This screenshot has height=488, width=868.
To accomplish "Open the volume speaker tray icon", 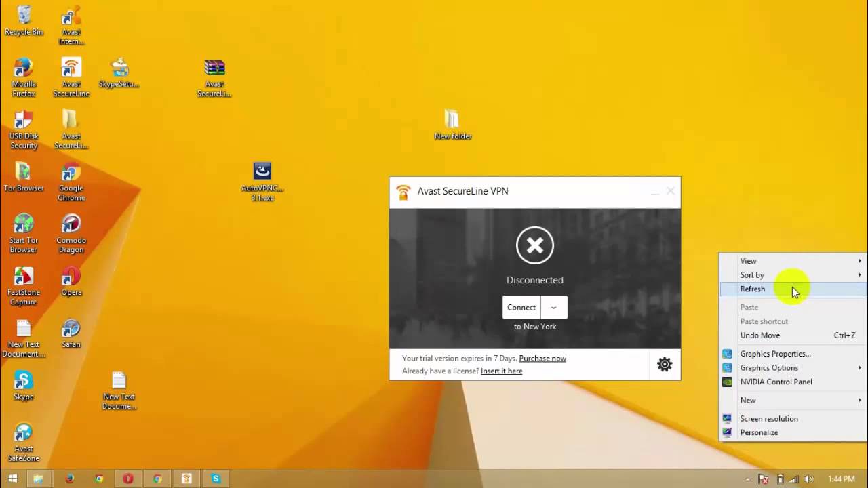I will (809, 479).
